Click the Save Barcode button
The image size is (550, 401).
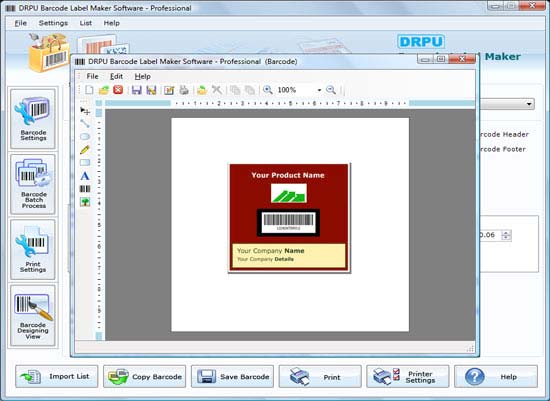[x=232, y=376]
